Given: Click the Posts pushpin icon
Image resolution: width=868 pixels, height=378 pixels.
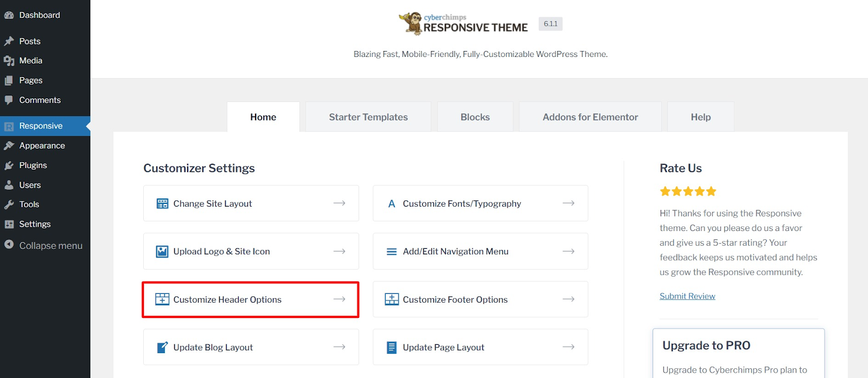Looking at the screenshot, I should [x=9, y=41].
